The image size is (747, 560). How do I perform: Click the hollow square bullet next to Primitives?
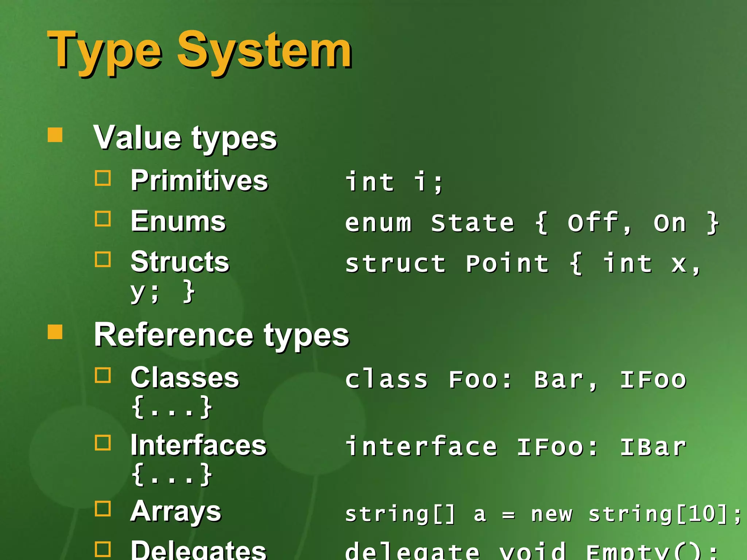click(x=103, y=178)
